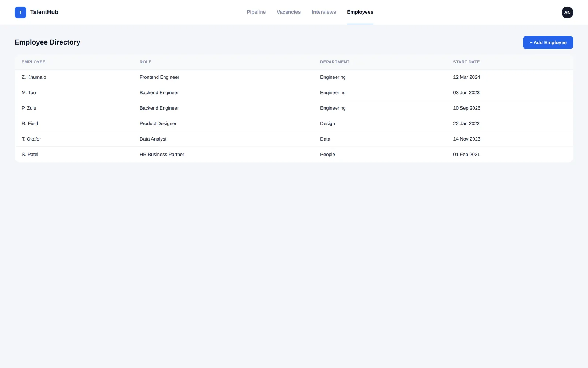Image resolution: width=588 pixels, height=368 pixels.
Task: Click the Product Designer role cell
Action: 158,124
